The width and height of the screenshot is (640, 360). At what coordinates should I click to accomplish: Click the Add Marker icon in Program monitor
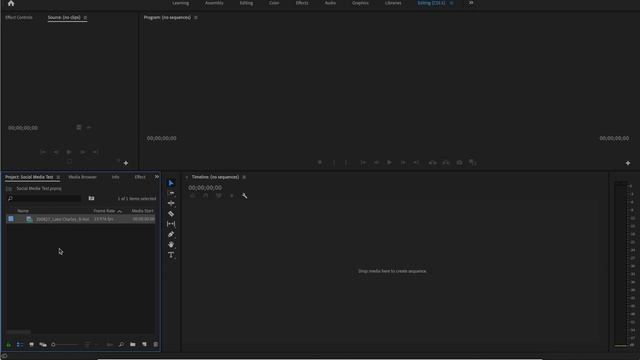tap(320, 162)
